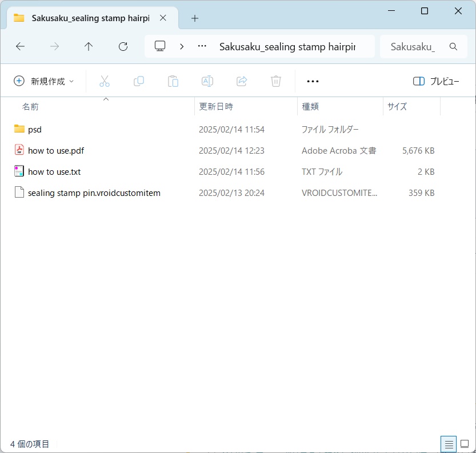Viewport: 476px width, 453px height.
Task: Close the Sakusaku_sealing stamp hairpi tab
Action: click(163, 18)
